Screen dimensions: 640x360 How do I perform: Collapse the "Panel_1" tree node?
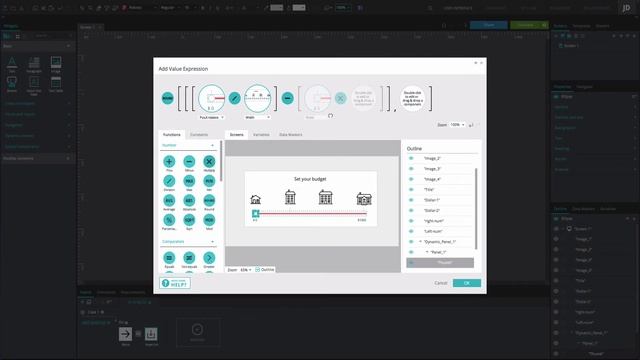[427, 252]
